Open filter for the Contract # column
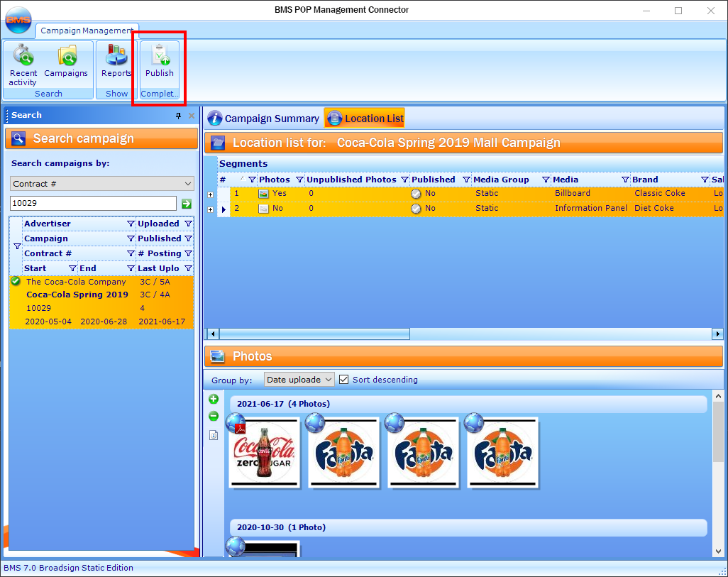728x577 pixels. click(x=131, y=253)
